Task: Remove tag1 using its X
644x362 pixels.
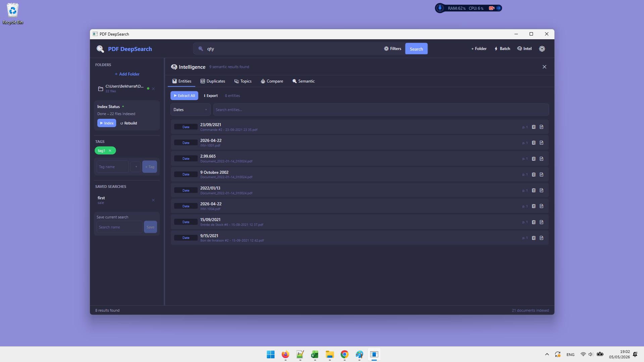Action: coord(110,151)
